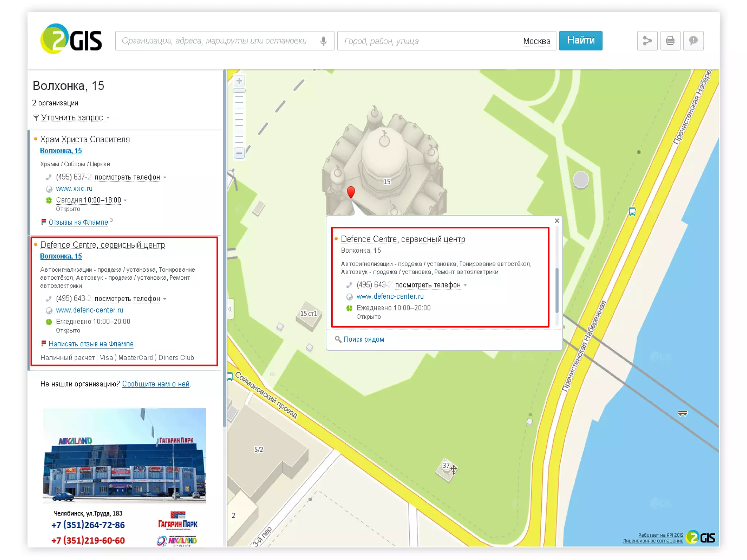Click the map zoom level slider
The height and width of the screenshot is (560, 747).
[239, 91]
